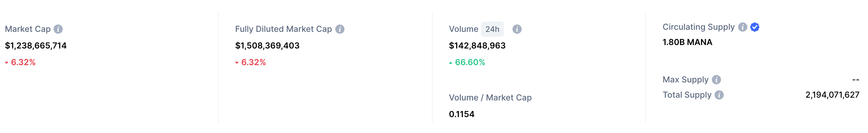
Task: Click the 1.80B MANA circulating supply value
Action: click(687, 42)
